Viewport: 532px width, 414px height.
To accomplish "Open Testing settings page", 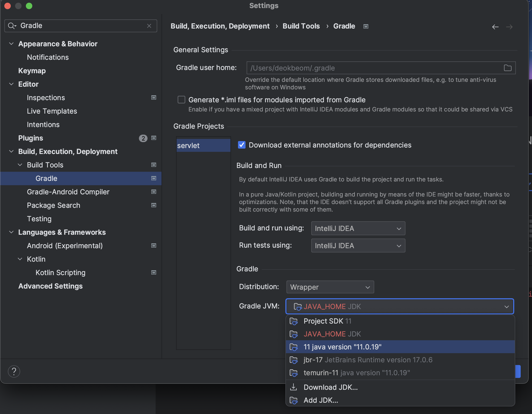I will (x=39, y=219).
